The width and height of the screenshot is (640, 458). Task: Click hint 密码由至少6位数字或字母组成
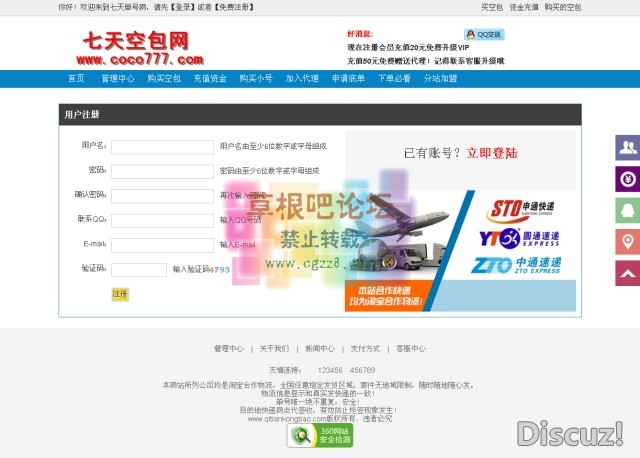point(269,171)
